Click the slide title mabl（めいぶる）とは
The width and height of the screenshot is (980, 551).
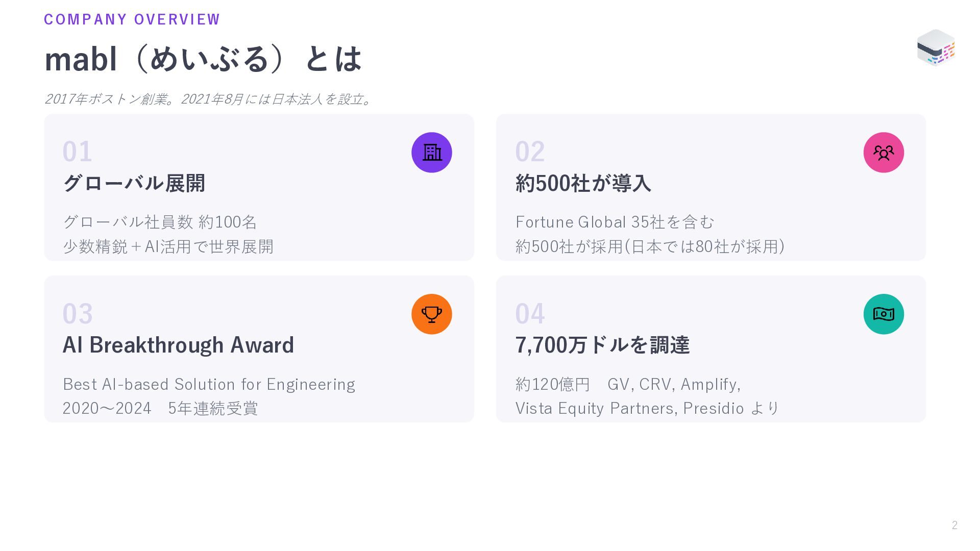tap(203, 59)
